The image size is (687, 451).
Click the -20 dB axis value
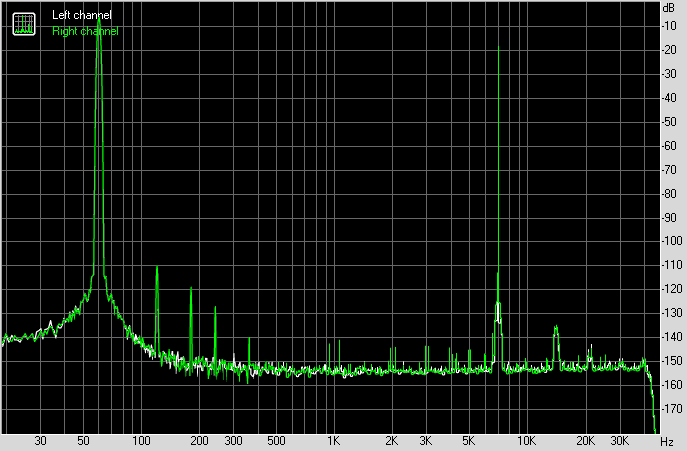click(x=669, y=50)
